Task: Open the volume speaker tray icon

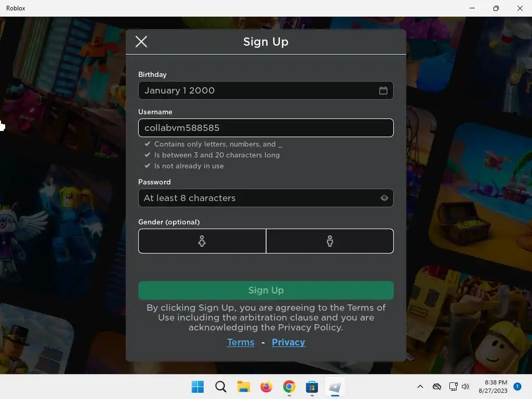Action: coord(465,387)
